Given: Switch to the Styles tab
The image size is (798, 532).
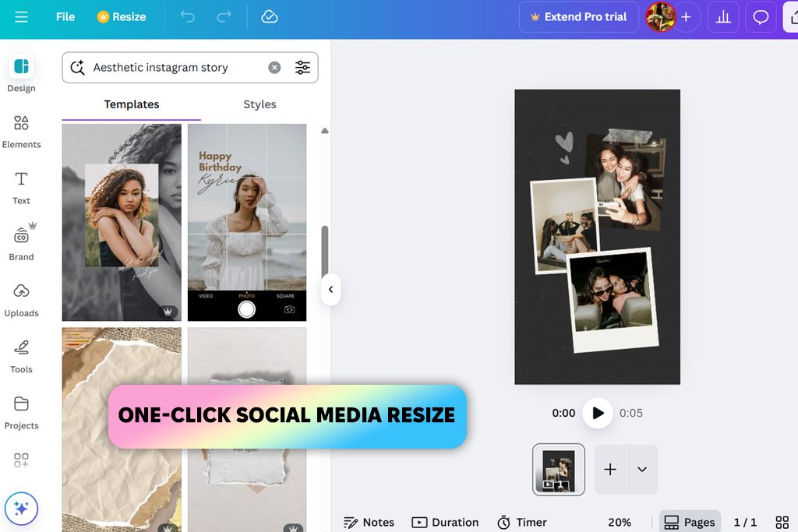Looking at the screenshot, I should (260, 104).
